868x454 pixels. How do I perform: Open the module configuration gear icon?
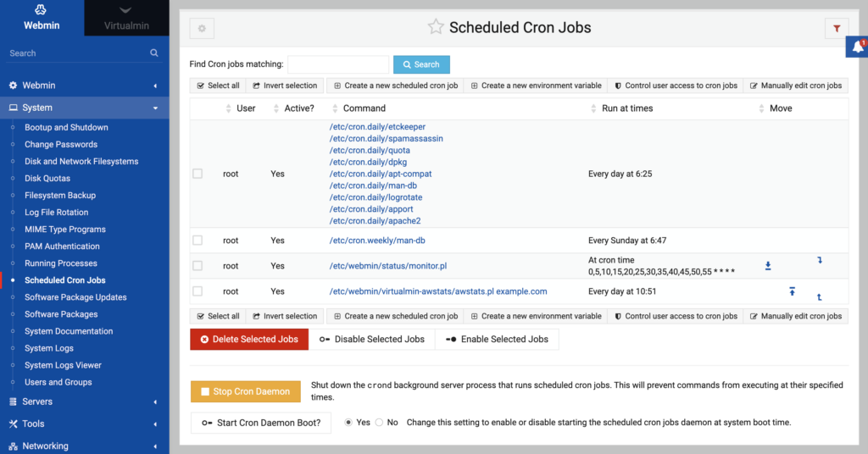point(202,28)
